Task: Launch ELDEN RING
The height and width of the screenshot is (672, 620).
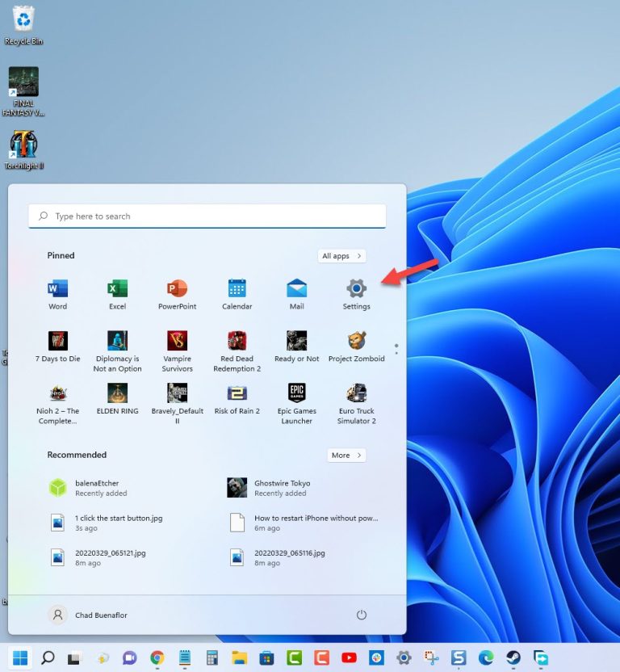Action: [x=117, y=400]
